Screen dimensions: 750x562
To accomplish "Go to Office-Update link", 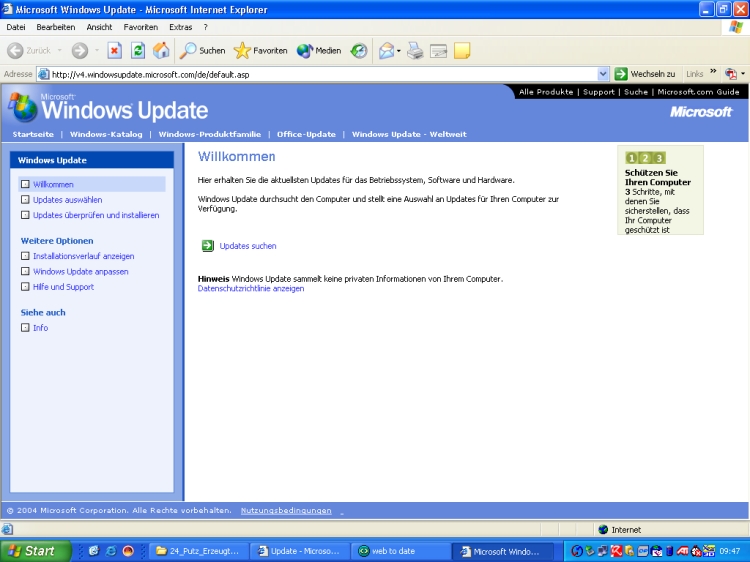I will [306, 134].
